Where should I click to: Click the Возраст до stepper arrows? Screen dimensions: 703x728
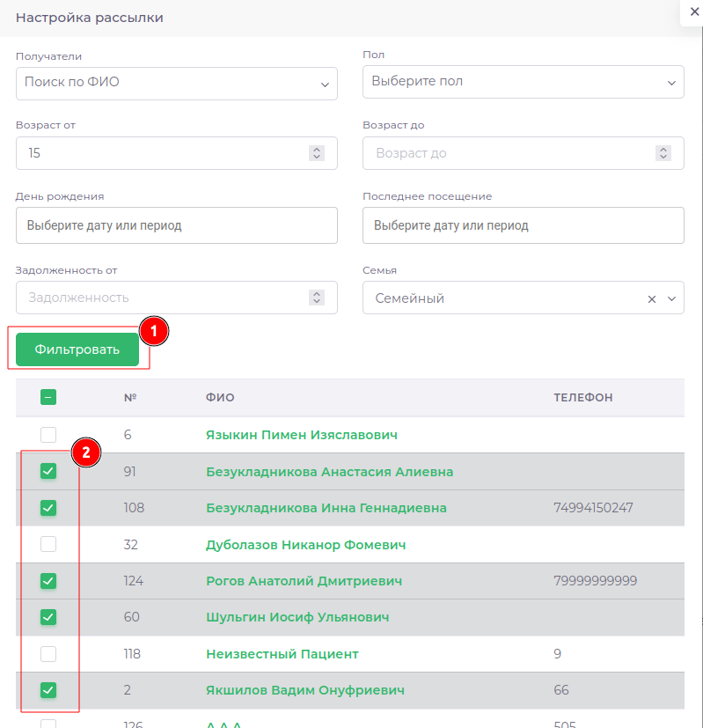(663, 153)
